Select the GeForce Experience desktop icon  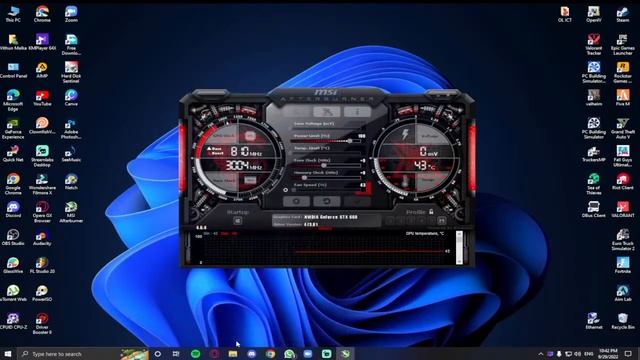[x=13, y=128]
